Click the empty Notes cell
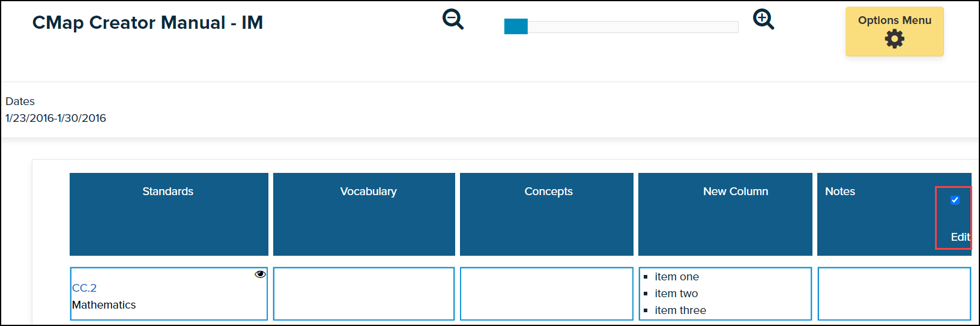Screen dimensions: 980x326 coord(894,294)
